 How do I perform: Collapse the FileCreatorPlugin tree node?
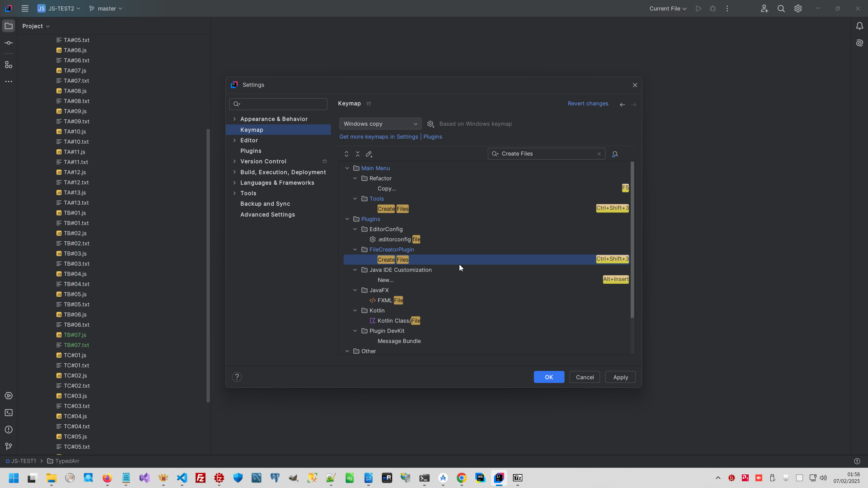tap(355, 249)
